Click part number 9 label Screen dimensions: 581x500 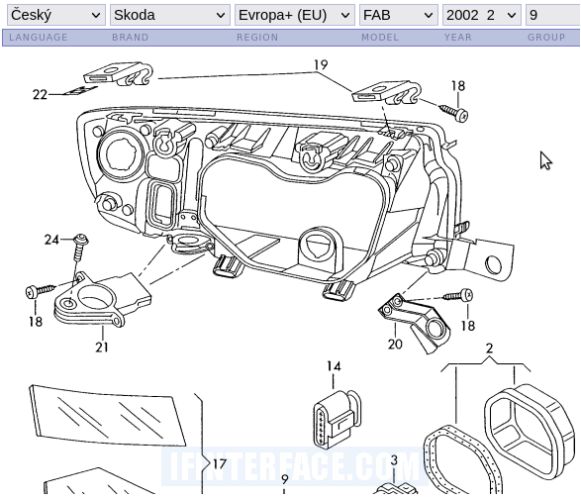pyautogui.click(x=285, y=480)
